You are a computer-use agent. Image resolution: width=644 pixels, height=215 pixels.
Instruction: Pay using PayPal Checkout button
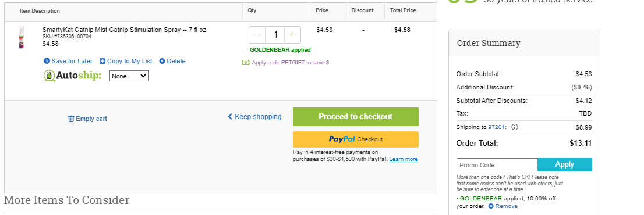[x=356, y=139]
